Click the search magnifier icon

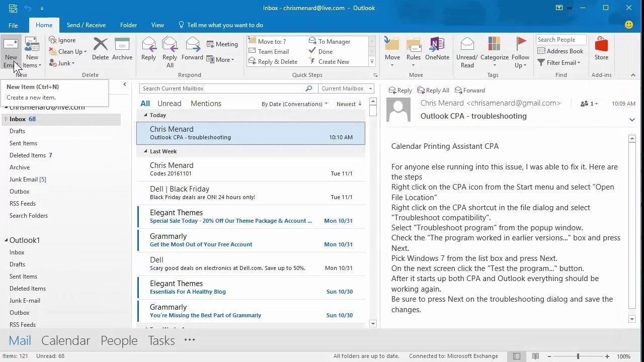click(x=309, y=88)
